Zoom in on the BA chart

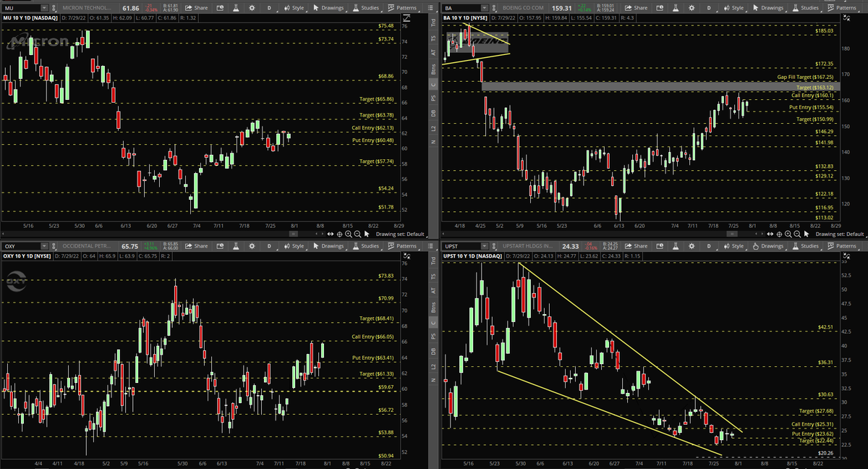pos(788,234)
